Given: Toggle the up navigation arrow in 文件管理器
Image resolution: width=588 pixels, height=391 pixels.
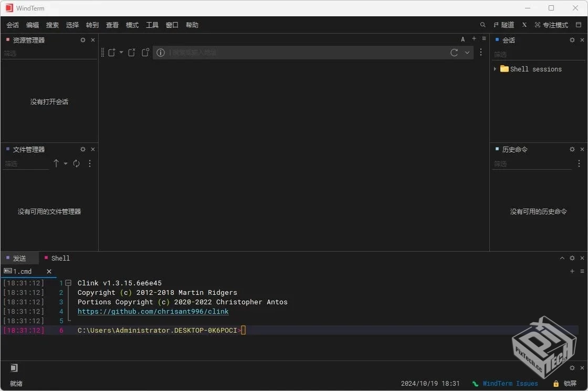Looking at the screenshot, I should (x=56, y=163).
